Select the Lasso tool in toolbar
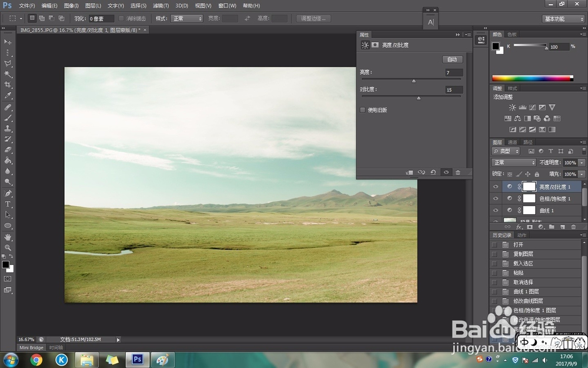This screenshot has height=368, width=588. (8, 63)
